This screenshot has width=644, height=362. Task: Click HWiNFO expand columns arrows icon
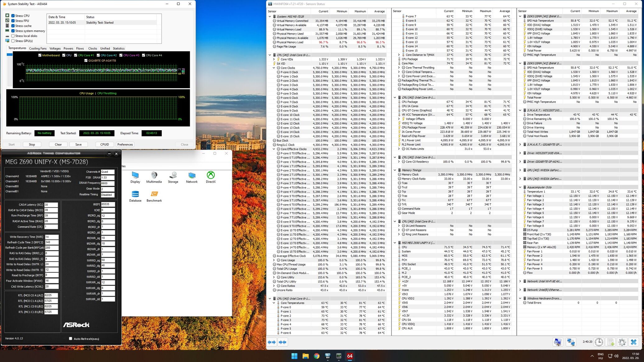click(272, 342)
